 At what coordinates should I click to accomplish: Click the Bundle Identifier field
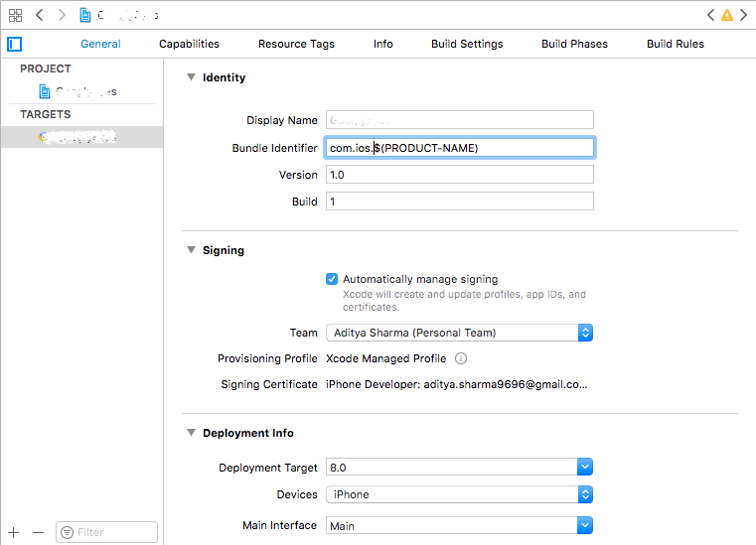[460, 148]
